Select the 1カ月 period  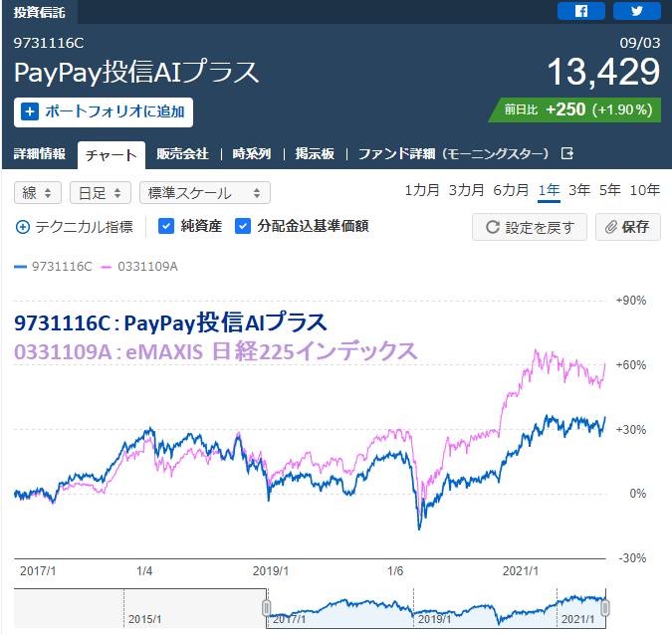(x=422, y=190)
